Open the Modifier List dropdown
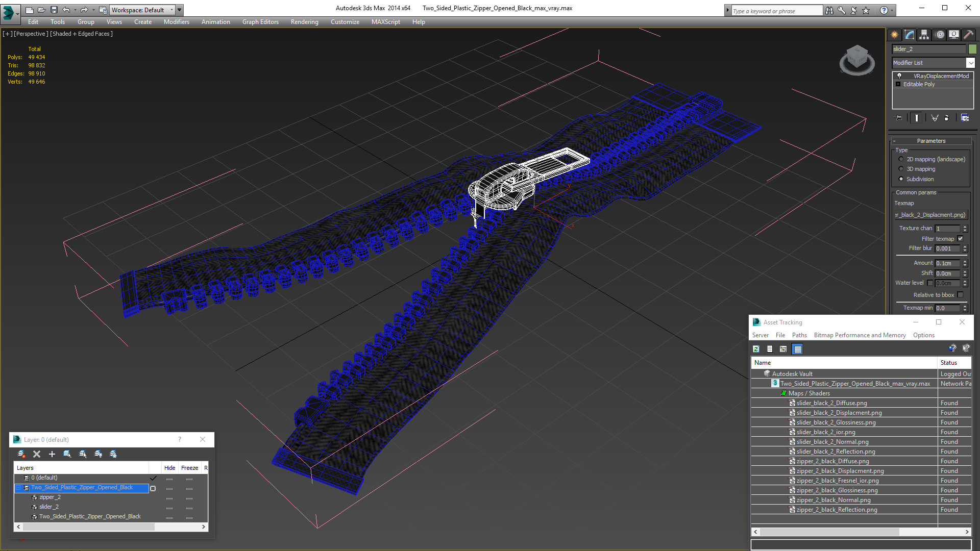980x551 pixels. (x=970, y=63)
